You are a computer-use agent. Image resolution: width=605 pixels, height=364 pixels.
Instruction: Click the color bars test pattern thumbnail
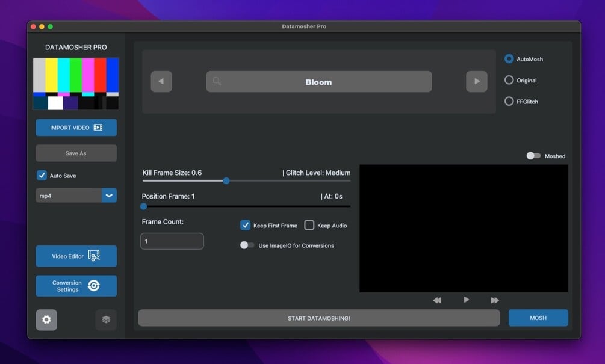pos(76,84)
